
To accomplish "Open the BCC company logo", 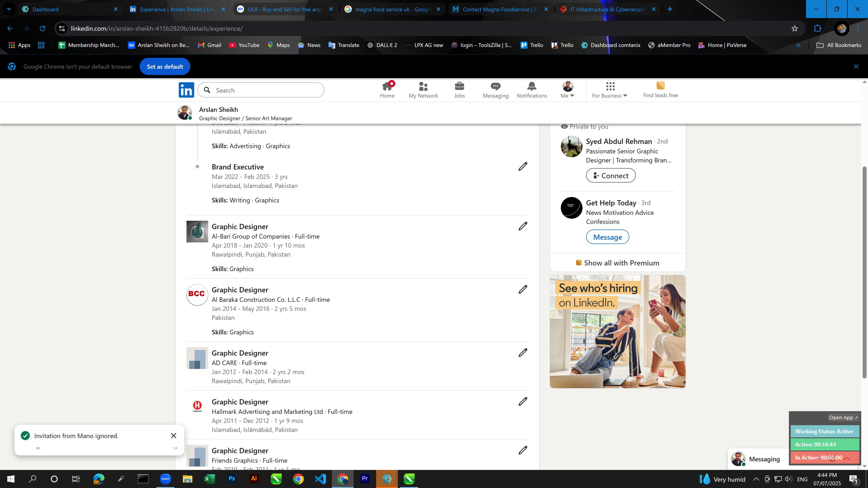I will 197,295.
